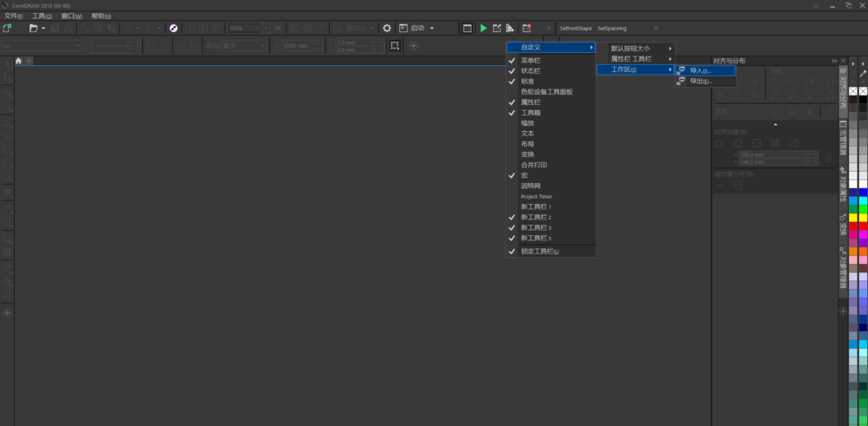Click the ruler triangle icon after play

pyautogui.click(x=510, y=29)
